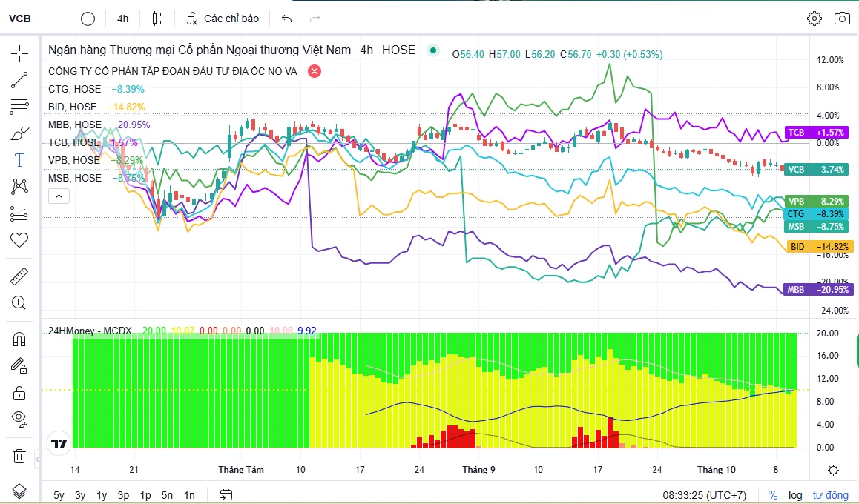Open the Các chỉ báo indicators menu
The height and width of the screenshot is (504, 859).
[223, 19]
